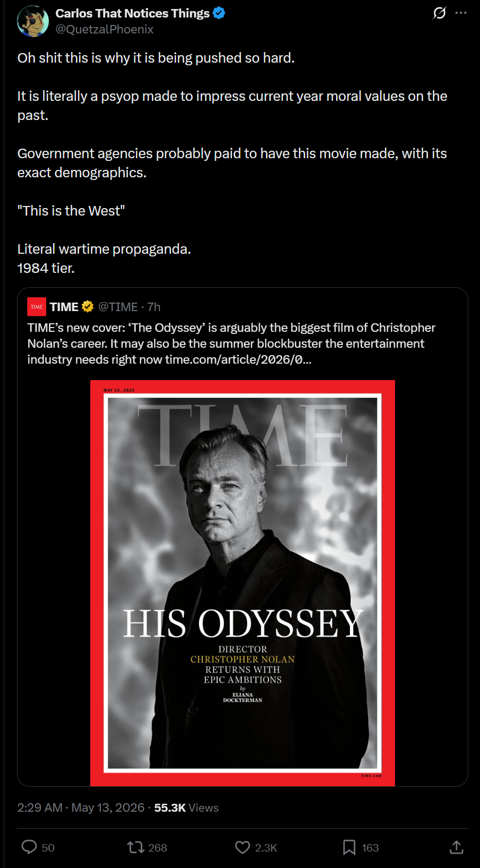This screenshot has width=480, height=868.
Task: Open the repost options with 268 reposts
Action: (x=147, y=847)
